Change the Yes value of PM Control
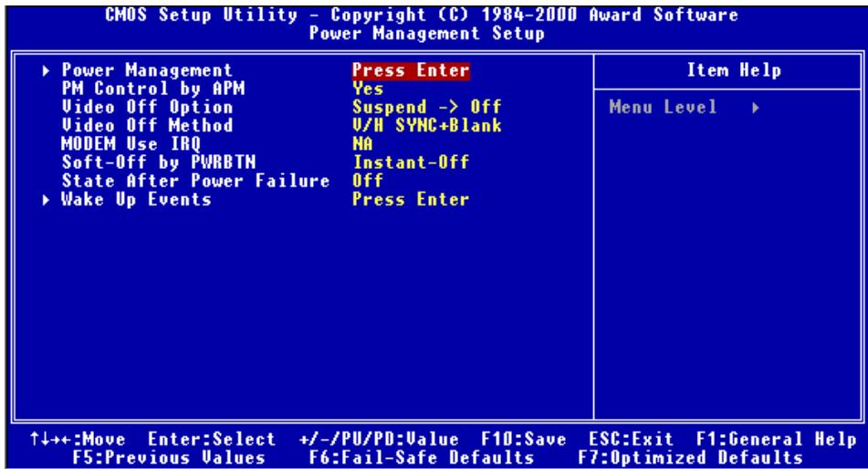 coord(368,89)
